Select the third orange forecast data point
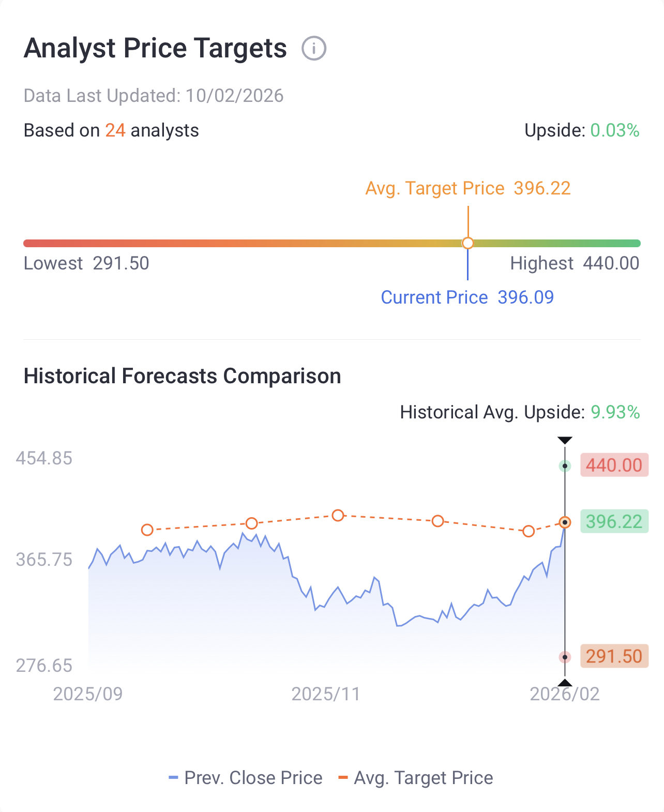This screenshot has width=664, height=812. pyautogui.click(x=338, y=515)
